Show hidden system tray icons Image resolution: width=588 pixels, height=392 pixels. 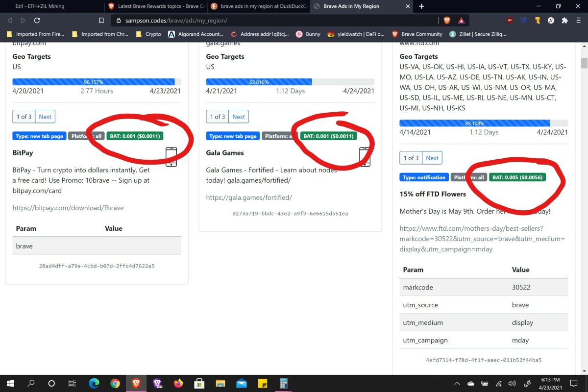click(x=457, y=383)
